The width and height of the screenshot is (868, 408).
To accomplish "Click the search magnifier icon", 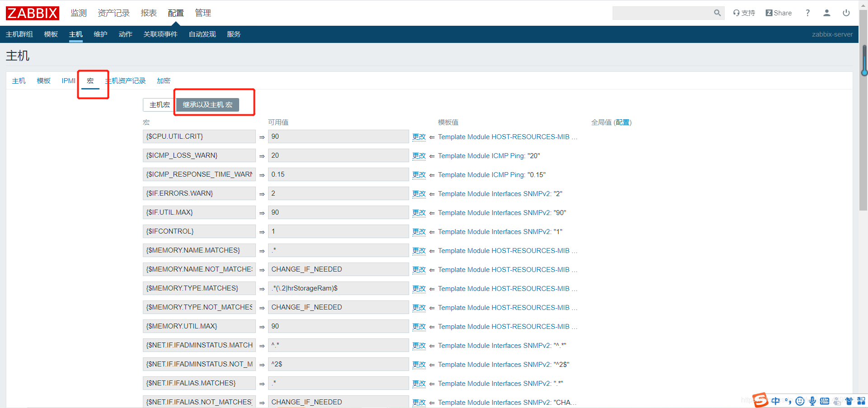I will pos(717,13).
